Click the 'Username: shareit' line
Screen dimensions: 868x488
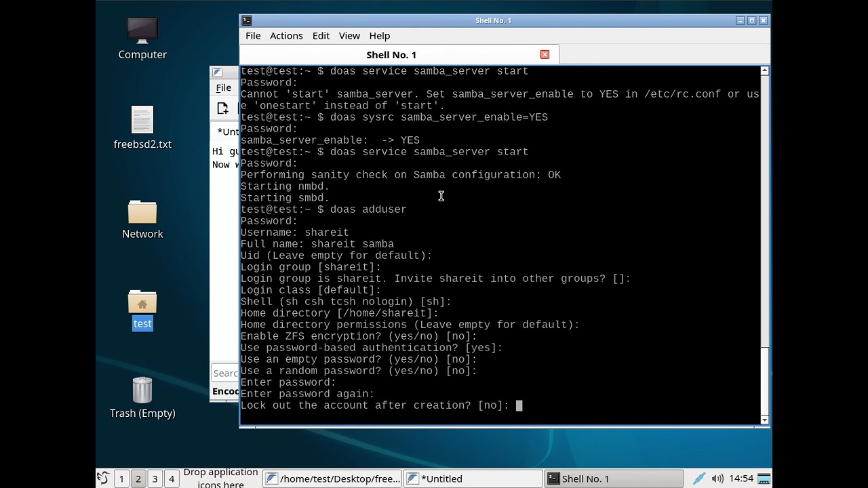pyautogui.click(x=294, y=232)
